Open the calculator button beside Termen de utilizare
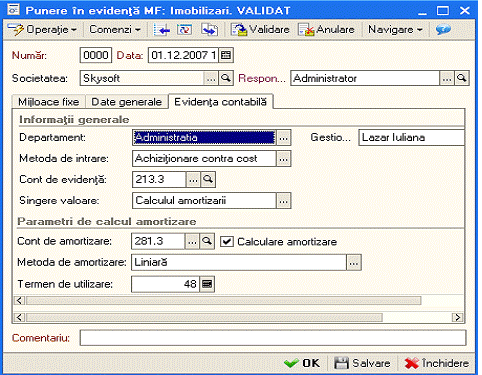 207,284
